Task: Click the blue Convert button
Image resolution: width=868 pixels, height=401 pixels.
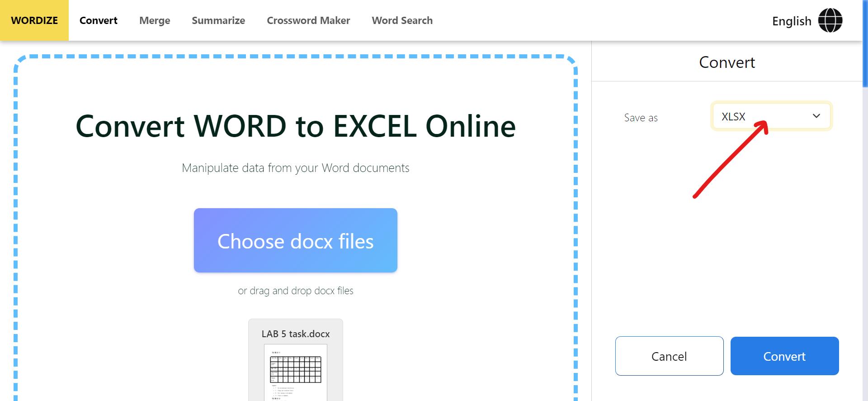Action: pyautogui.click(x=784, y=356)
